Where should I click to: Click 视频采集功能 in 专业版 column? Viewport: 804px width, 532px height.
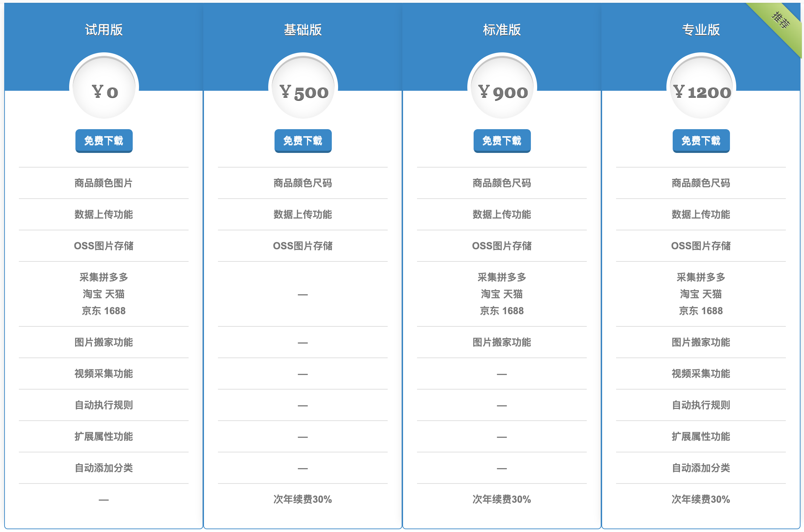[x=701, y=374]
